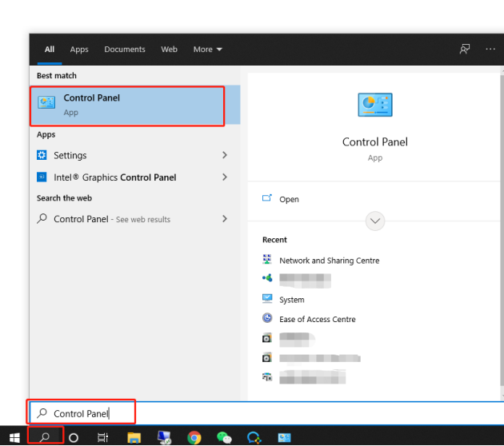
Task: Open the More dropdown filter
Action: [208, 49]
